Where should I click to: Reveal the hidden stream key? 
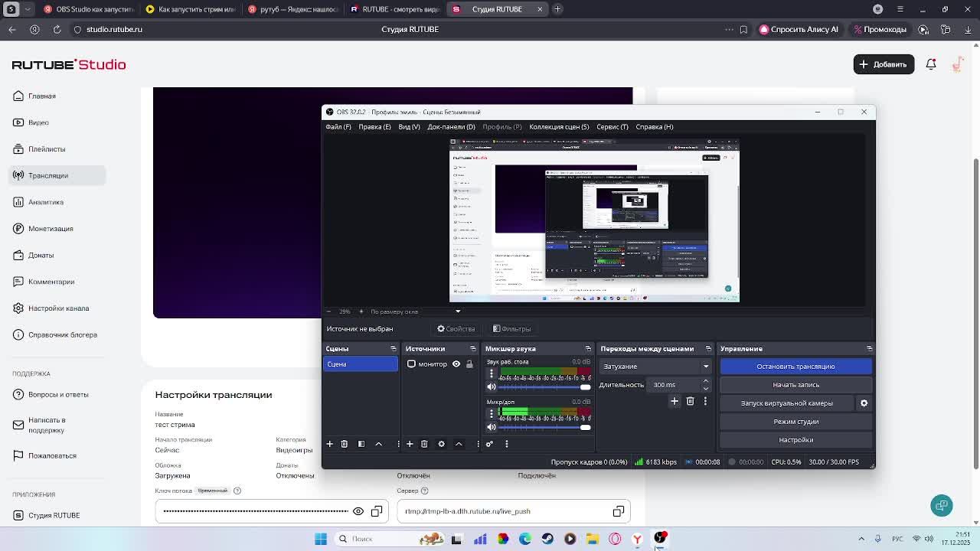[358, 511]
